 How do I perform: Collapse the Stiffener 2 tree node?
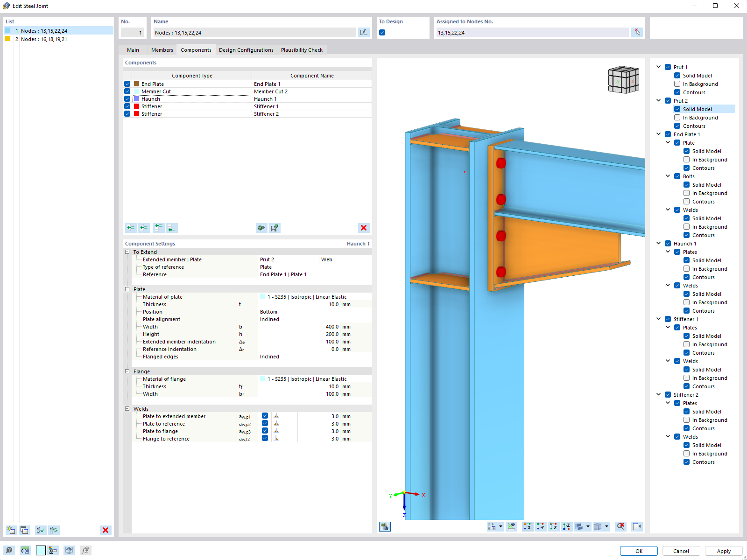point(659,394)
